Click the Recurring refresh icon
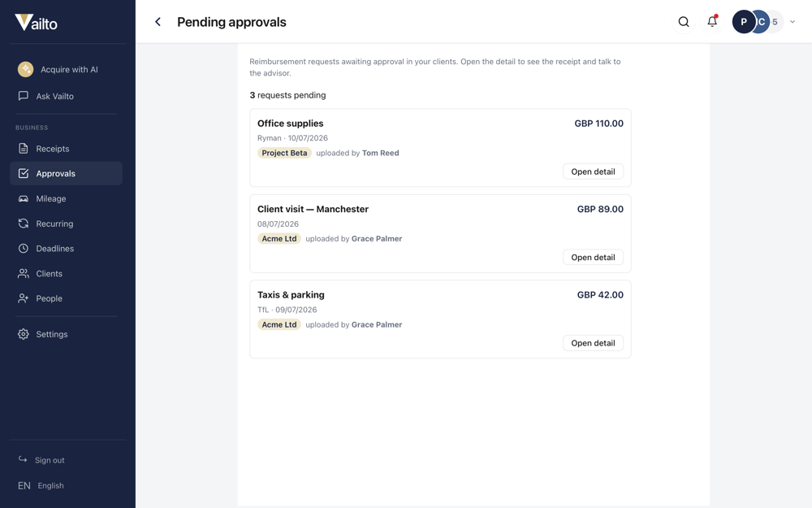812x508 pixels. click(x=24, y=224)
